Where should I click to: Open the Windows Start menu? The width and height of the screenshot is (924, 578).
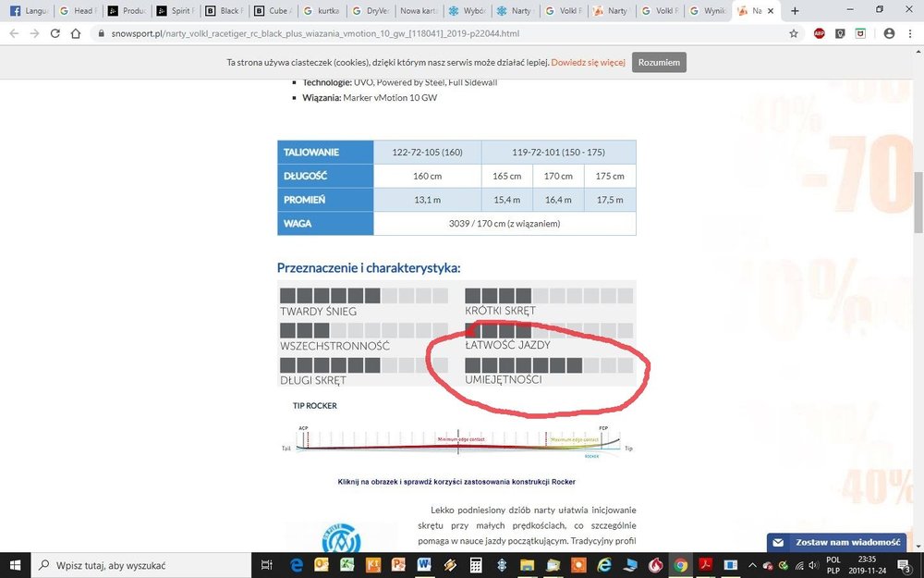coord(15,565)
